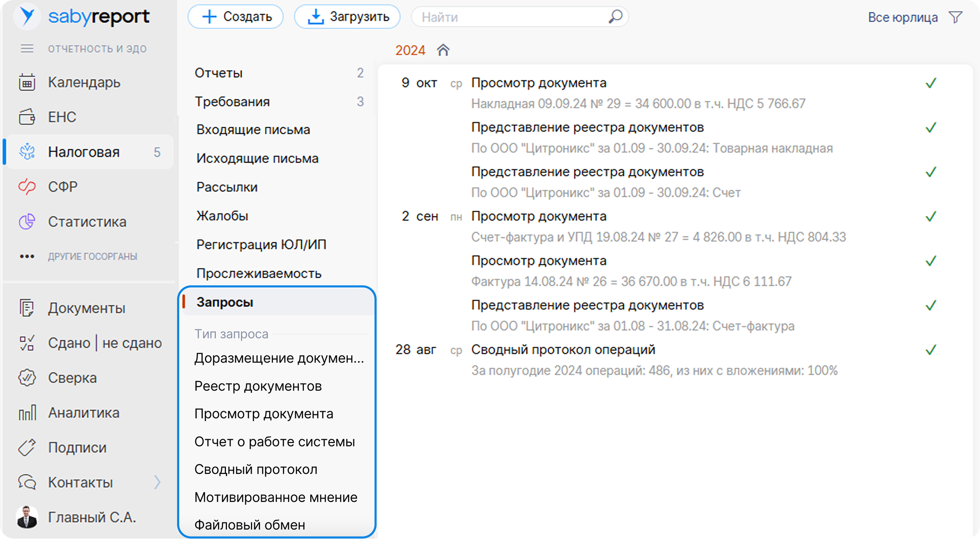Open the Требования section
Viewport: 980px width, 539px height.
tap(232, 101)
